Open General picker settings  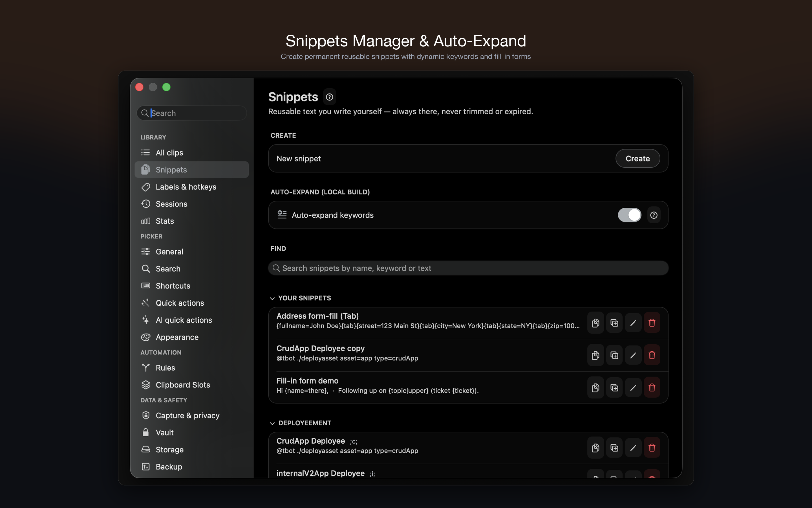[192, 252]
